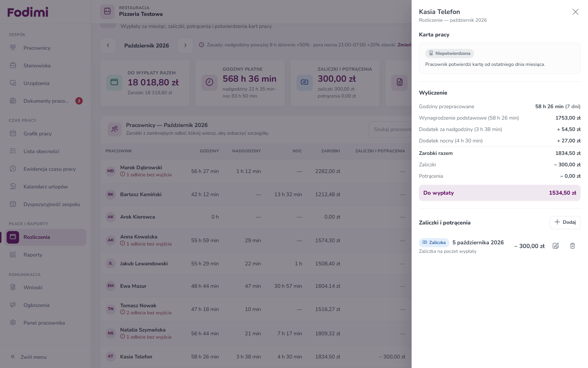Collapse sidebar with Zwiń menu
Viewport: 588px width, 368px height.
(x=29, y=357)
